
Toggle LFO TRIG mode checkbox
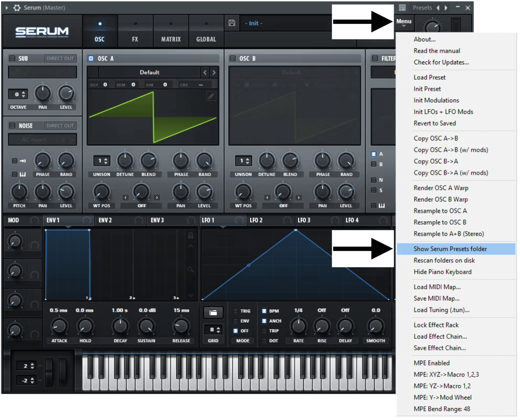coord(235,311)
